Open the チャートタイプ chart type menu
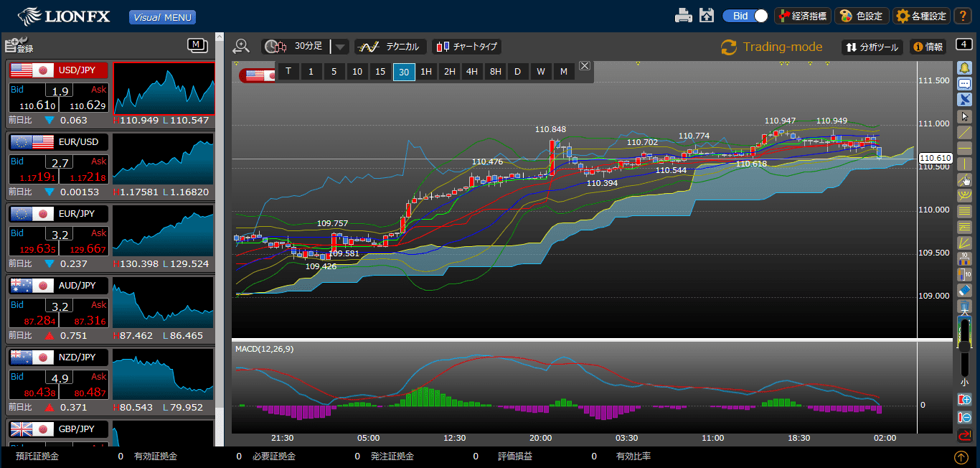 tap(466, 47)
